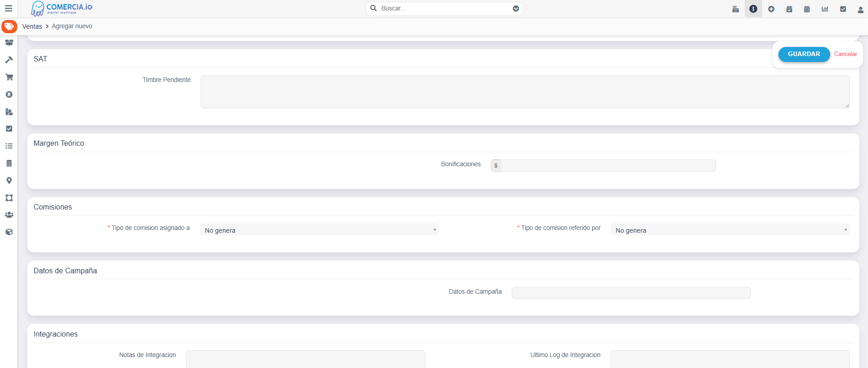Click the Comercia.io logo
Image resolution: width=868 pixels, height=368 pixels.
tap(61, 8)
